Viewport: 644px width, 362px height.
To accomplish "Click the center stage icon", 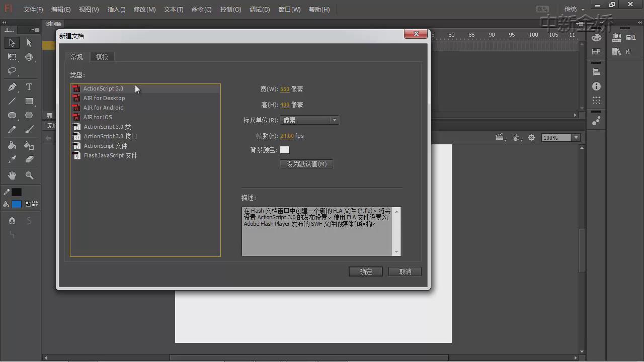I will pos(531,137).
